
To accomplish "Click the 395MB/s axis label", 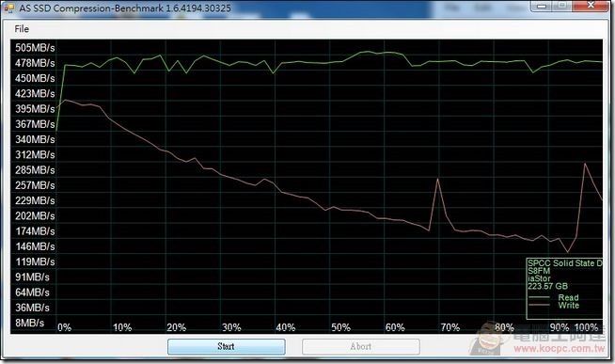I will pyautogui.click(x=35, y=109).
